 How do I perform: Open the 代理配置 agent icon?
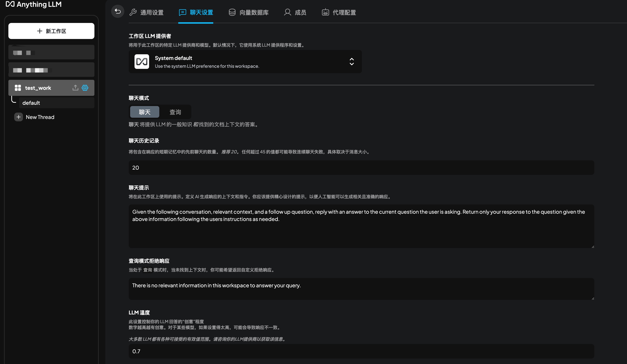(x=326, y=12)
